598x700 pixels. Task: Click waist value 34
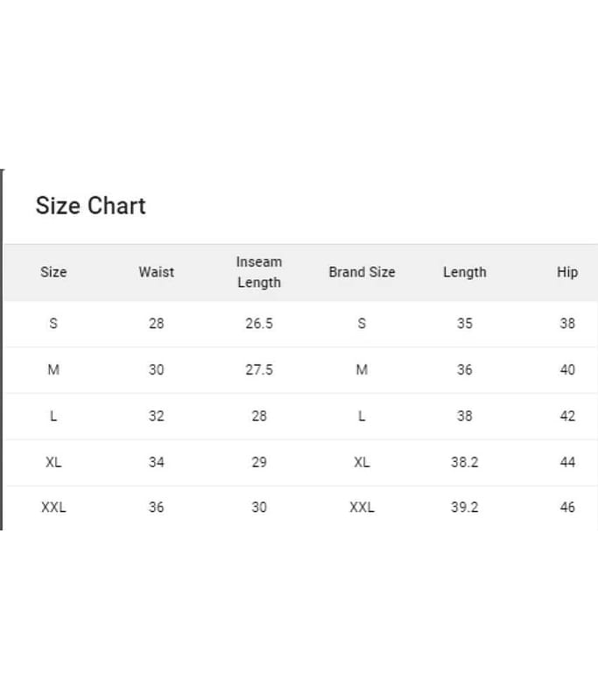[x=156, y=462]
